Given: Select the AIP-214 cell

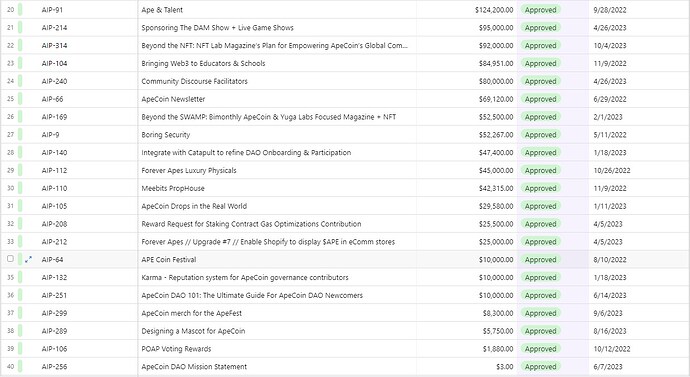Looking at the screenshot, I should tap(54, 28).
